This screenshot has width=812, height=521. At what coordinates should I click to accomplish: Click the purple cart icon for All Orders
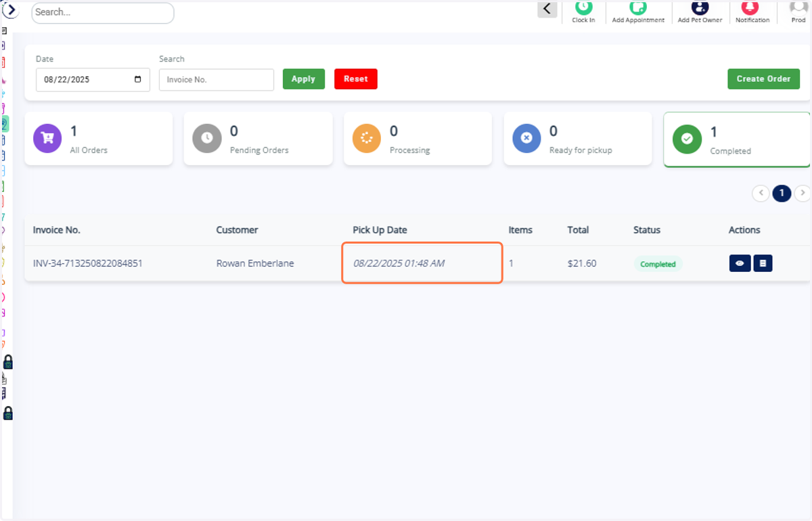click(x=47, y=138)
